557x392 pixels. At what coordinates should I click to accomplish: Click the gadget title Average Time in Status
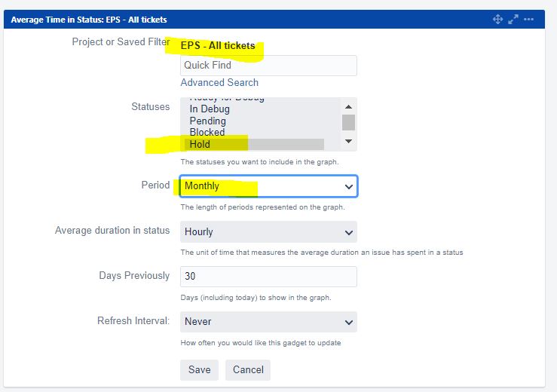[89, 20]
